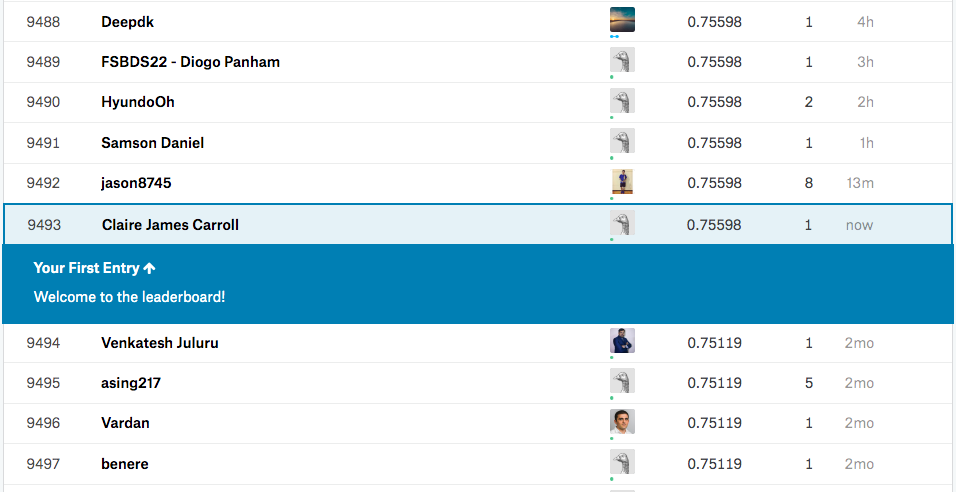Open FSBDS22 - Diogo Panham's team link
Image resolution: width=956 pixels, height=492 pixels.
(190, 62)
